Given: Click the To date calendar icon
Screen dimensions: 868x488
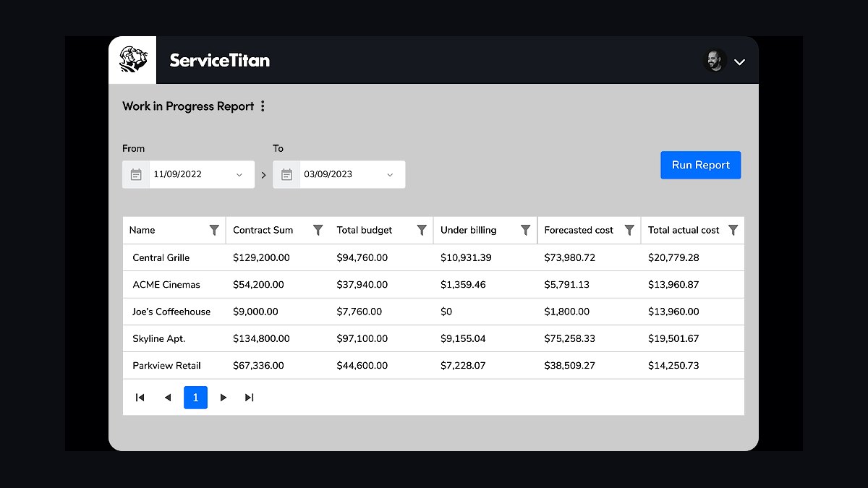Looking at the screenshot, I should point(286,174).
